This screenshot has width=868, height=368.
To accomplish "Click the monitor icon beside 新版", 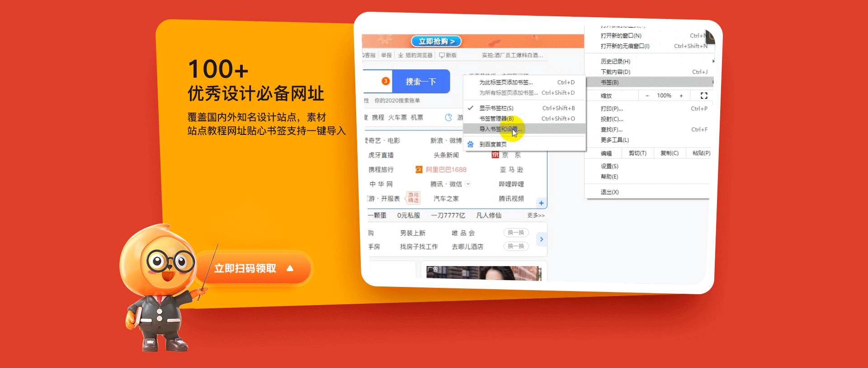I will (442, 55).
